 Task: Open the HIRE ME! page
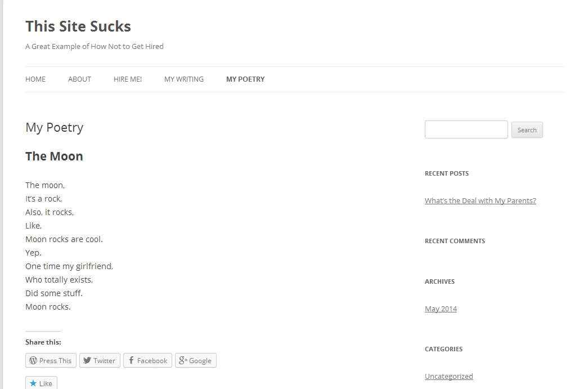click(128, 79)
